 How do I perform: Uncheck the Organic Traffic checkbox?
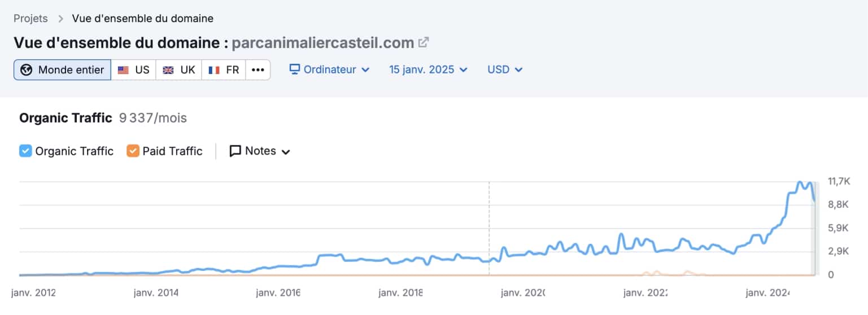[25, 151]
